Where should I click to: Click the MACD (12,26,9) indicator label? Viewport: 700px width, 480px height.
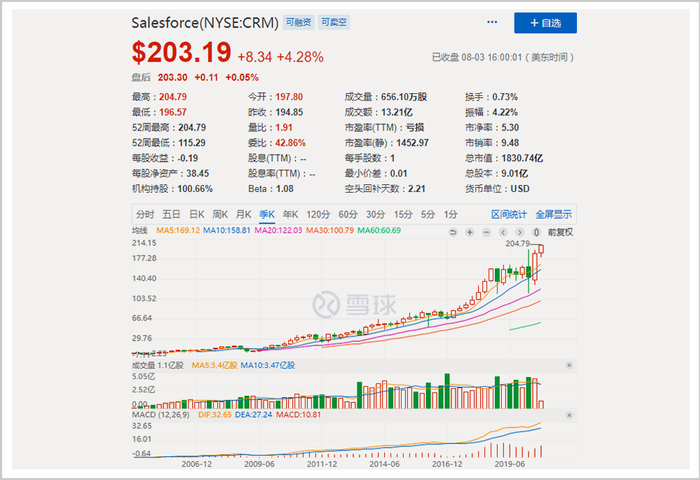[161, 415]
